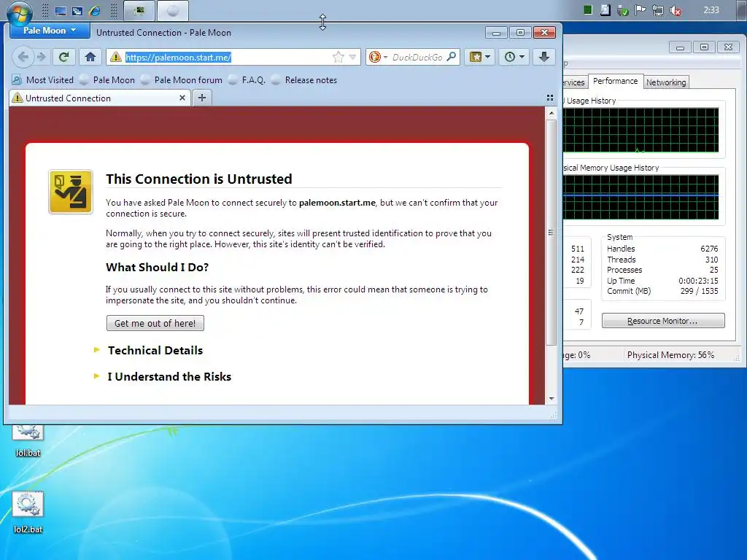Close the Untrusted Connection tab
Screen dimensions: 747x560
(182, 98)
